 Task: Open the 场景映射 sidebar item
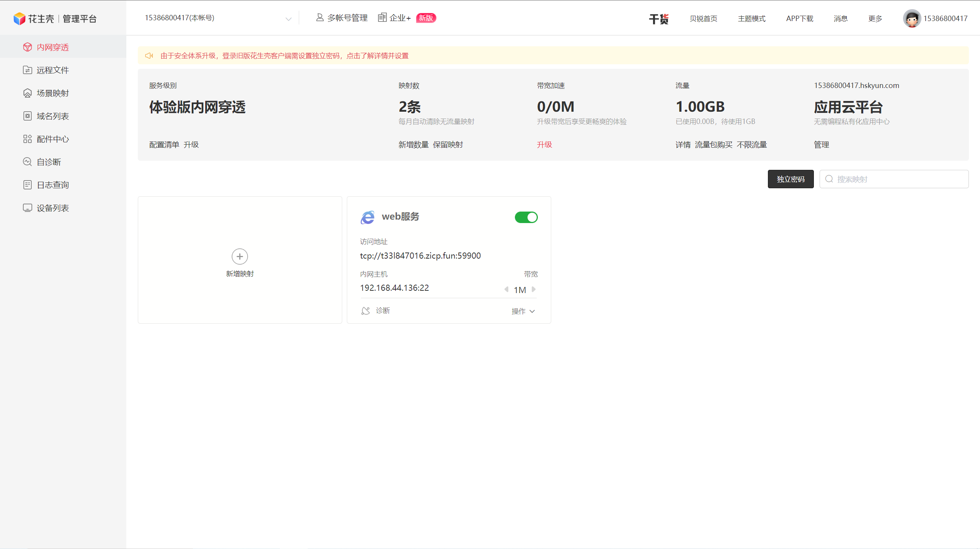click(x=52, y=93)
